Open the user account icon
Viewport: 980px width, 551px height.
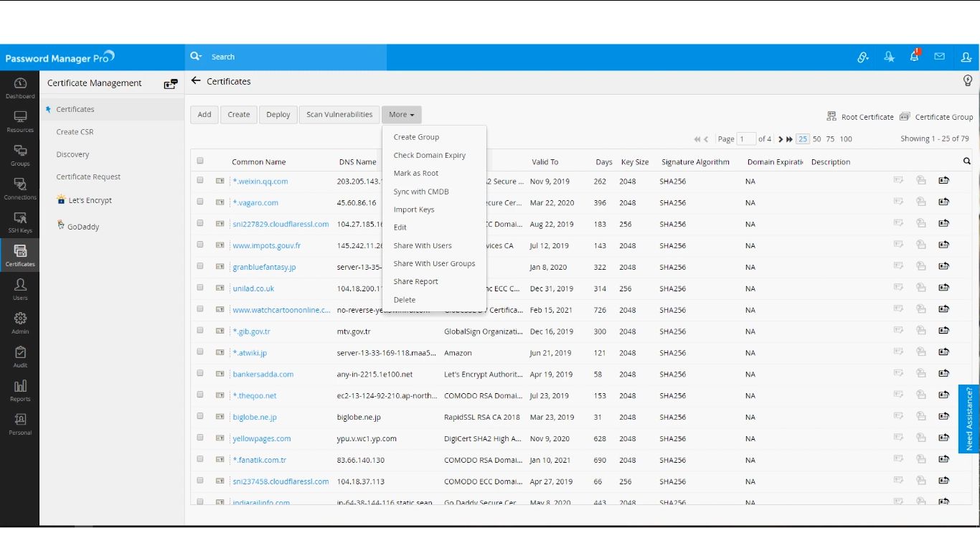[x=966, y=57]
